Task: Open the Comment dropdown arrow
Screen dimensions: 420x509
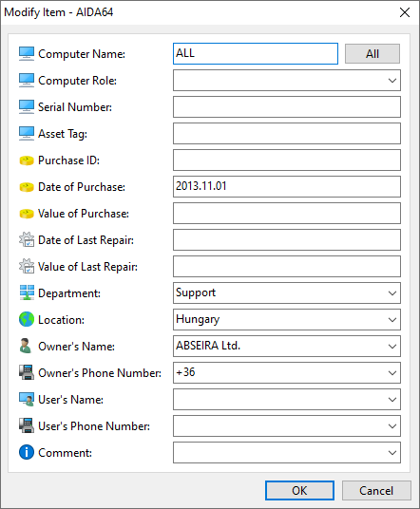Action: point(392,453)
